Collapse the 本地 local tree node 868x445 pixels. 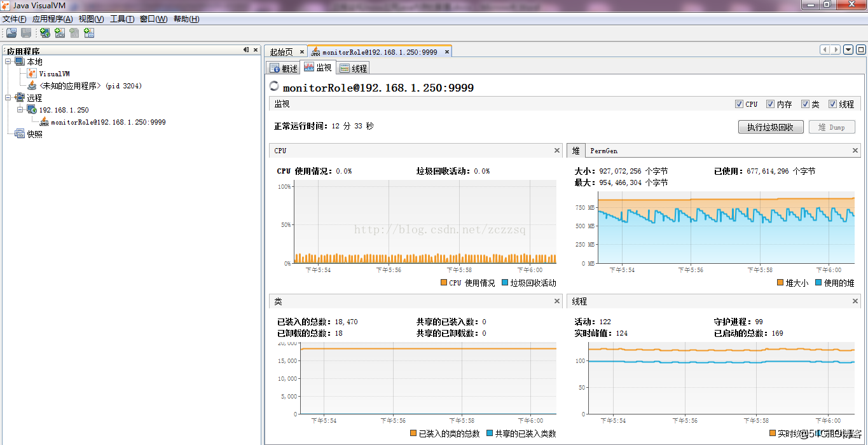point(8,62)
